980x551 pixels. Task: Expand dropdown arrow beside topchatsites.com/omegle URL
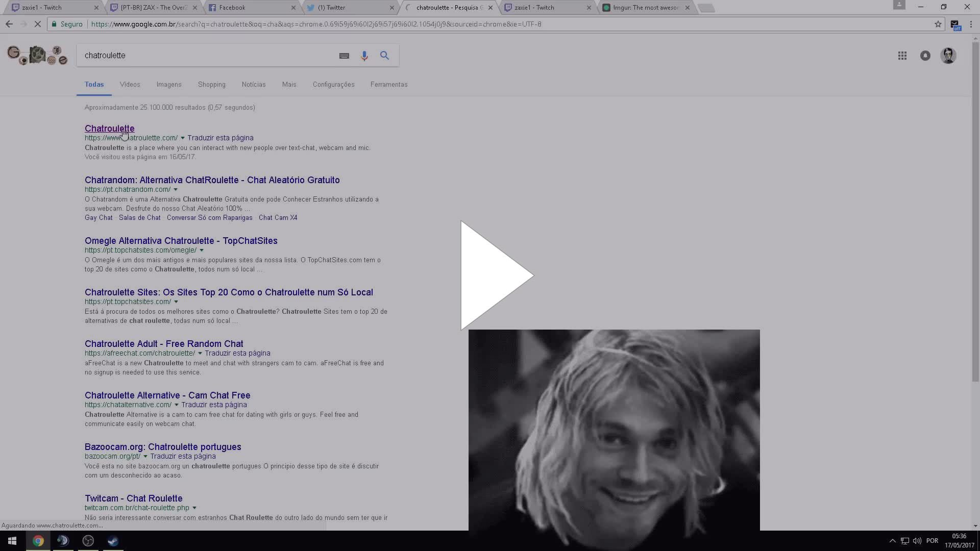click(202, 251)
